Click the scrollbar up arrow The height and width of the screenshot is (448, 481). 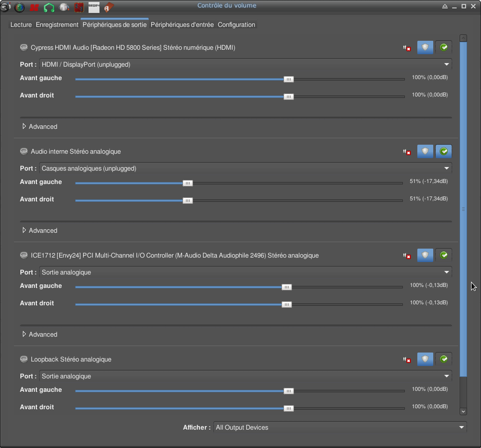point(463,38)
